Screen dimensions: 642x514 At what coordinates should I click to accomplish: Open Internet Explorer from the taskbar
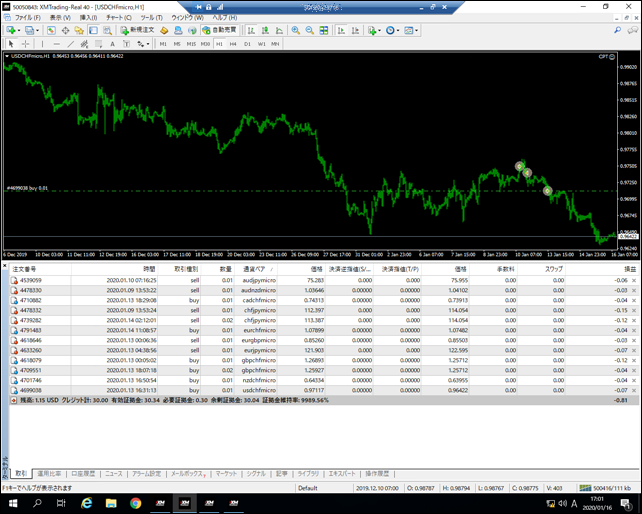86,503
